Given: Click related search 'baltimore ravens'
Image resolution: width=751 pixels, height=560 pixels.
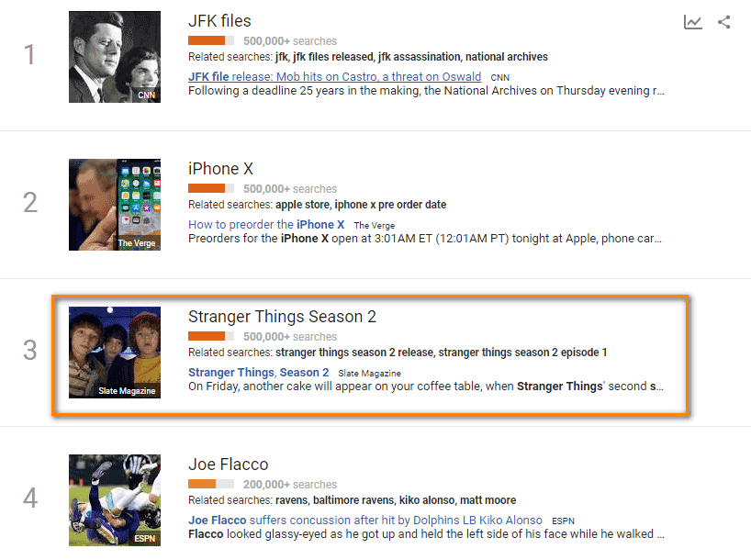Looking at the screenshot, I should 353,500.
